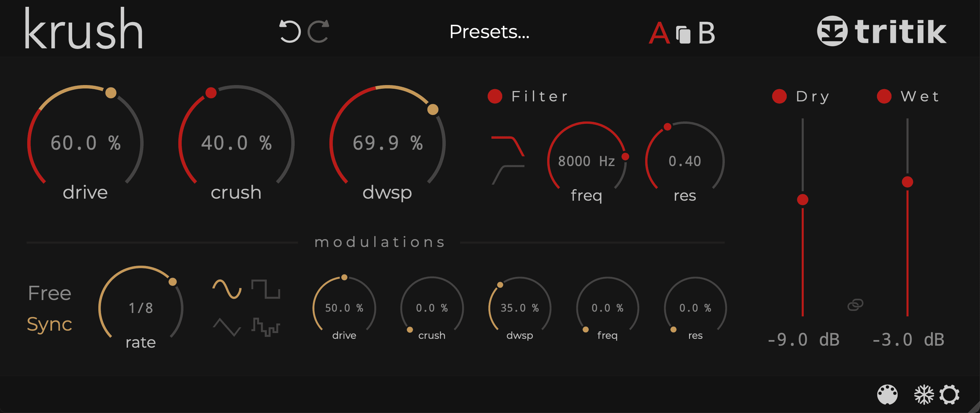The width and height of the screenshot is (980, 413).
Task: Open the Presets... menu
Action: click(x=489, y=32)
